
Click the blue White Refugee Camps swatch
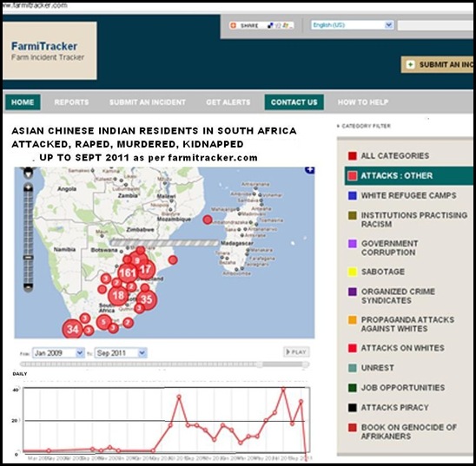coord(353,195)
